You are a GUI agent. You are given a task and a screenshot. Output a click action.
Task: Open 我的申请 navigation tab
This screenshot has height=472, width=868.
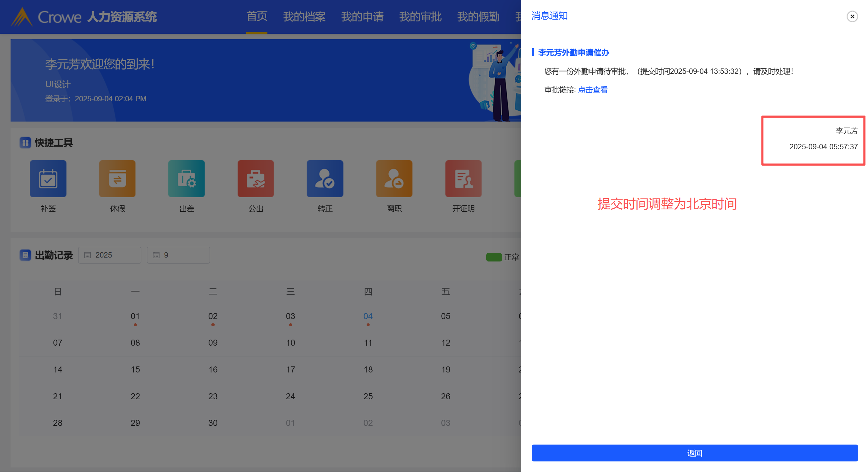pyautogui.click(x=362, y=17)
